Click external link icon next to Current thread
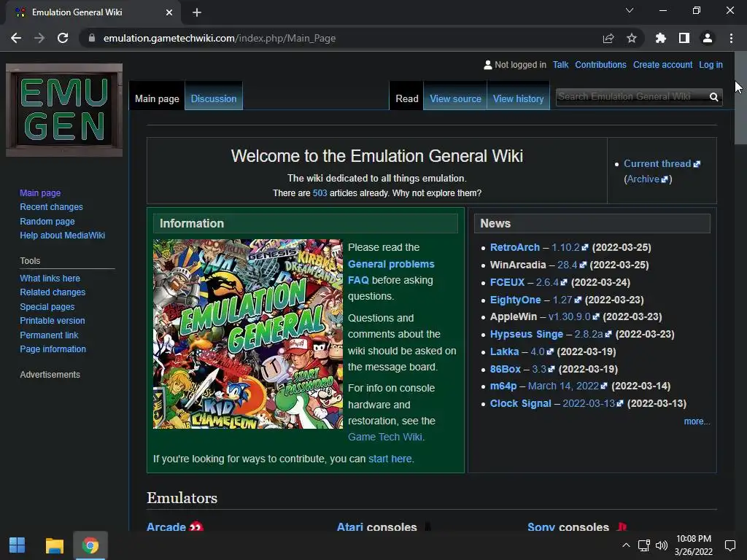 (697, 164)
